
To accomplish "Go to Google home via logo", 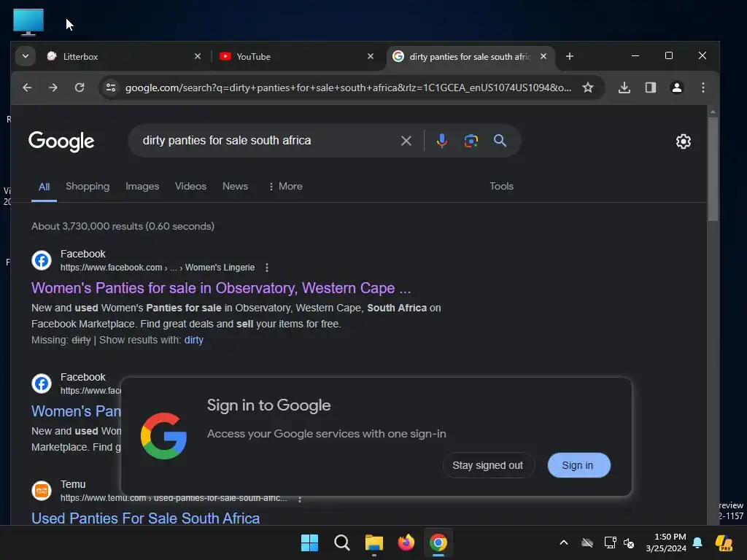I will coord(61,141).
